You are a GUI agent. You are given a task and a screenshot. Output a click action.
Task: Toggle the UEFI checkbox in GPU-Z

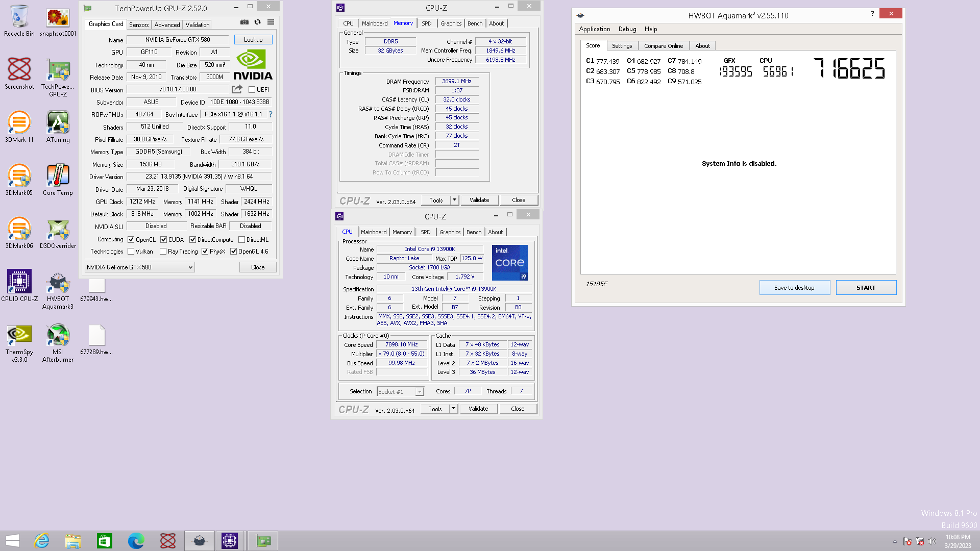pos(252,90)
